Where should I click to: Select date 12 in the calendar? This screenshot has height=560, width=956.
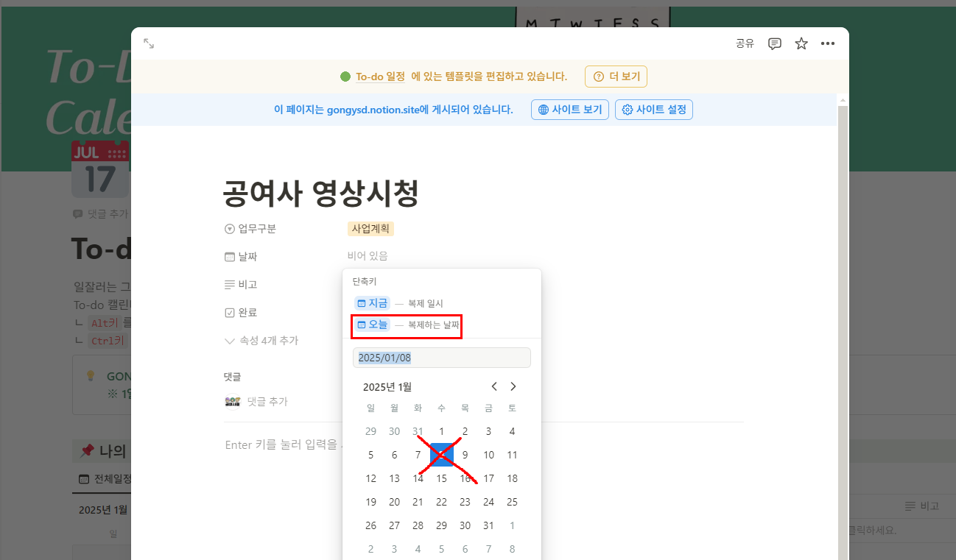(370, 478)
